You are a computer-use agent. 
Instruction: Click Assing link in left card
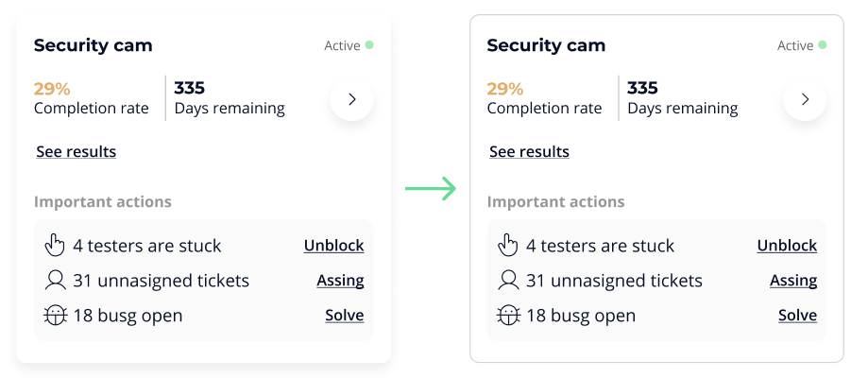(x=340, y=281)
